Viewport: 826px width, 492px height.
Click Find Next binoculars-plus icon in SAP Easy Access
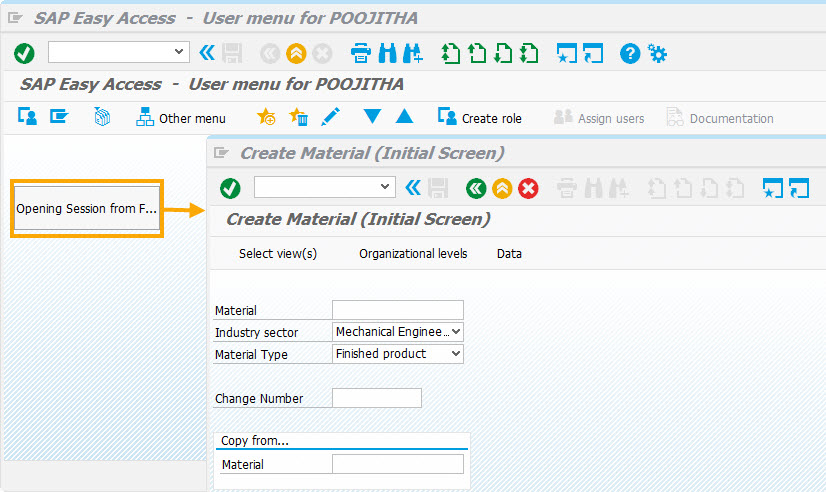[x=413, y=53]
